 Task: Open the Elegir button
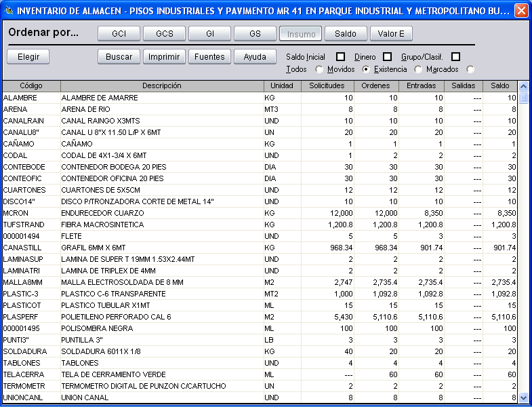(x=28, y=57)
